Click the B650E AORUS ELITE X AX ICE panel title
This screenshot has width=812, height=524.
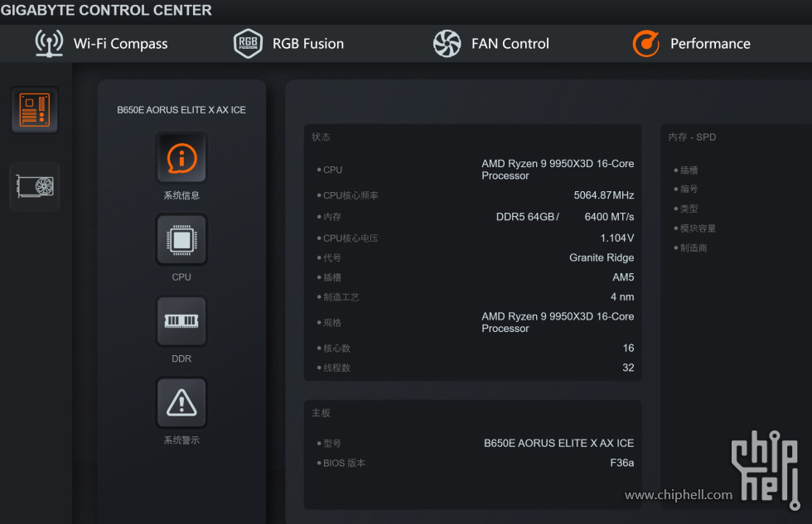181,109
